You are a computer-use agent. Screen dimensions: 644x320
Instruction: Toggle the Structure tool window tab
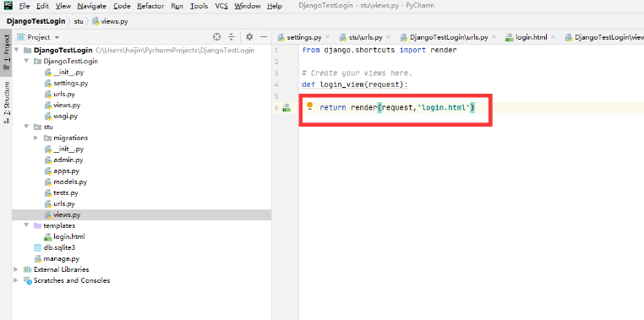(6, 102)
